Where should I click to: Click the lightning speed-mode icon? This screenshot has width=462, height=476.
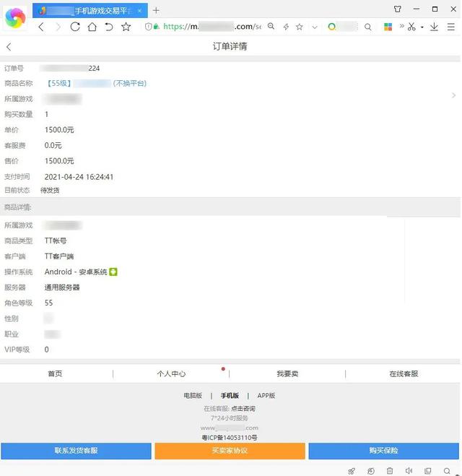[286, 27]
